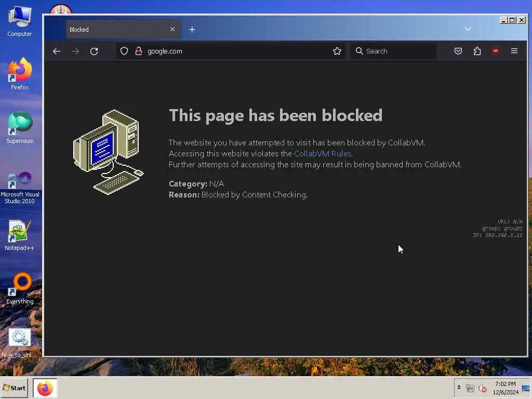Screen dimensions: 532x399
Task: Click the 'group: group1' debug text
Action: click(502, 229)
